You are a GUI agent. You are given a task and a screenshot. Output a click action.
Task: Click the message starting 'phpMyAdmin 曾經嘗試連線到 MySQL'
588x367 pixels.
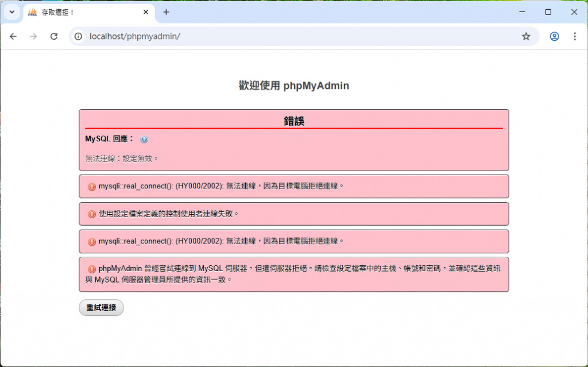(292, 274)
